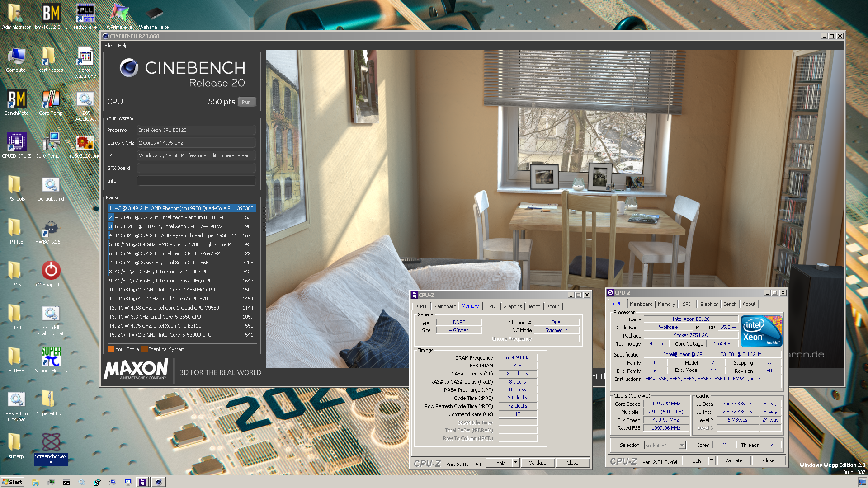Viewport: 868px width, 488px height.
Task: Click Validate in left CPU-Z window
Action: 538,463
